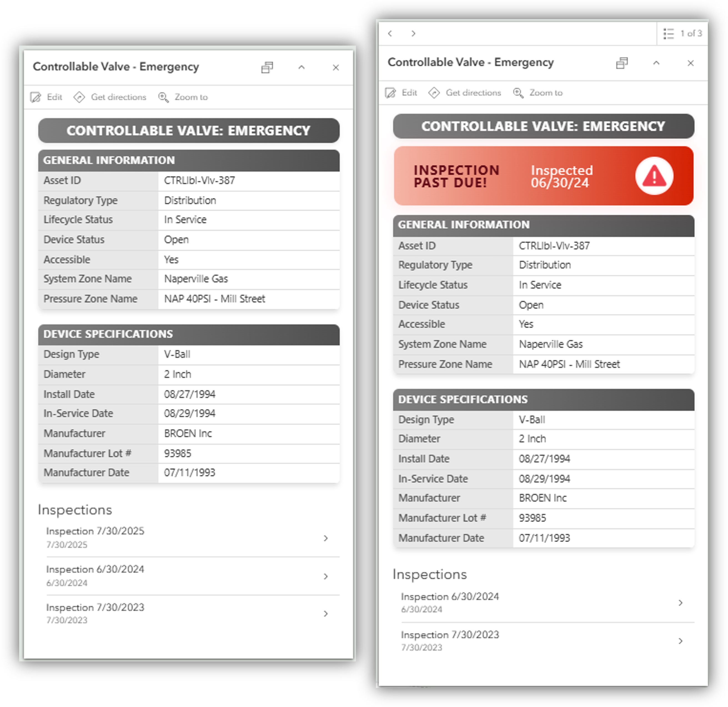Click Manufacturer Lot # 93985 in right popup
This screenshot has width=728, height=707.
532,518
